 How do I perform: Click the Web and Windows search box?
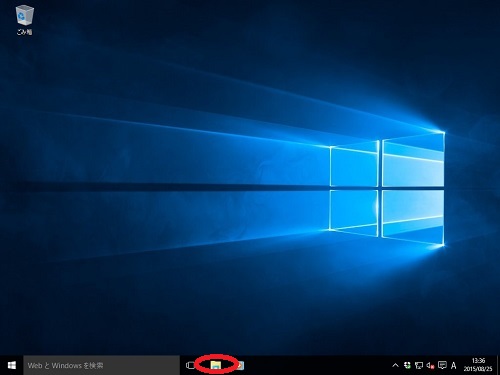pyautogui.click(x=102, y=365)
